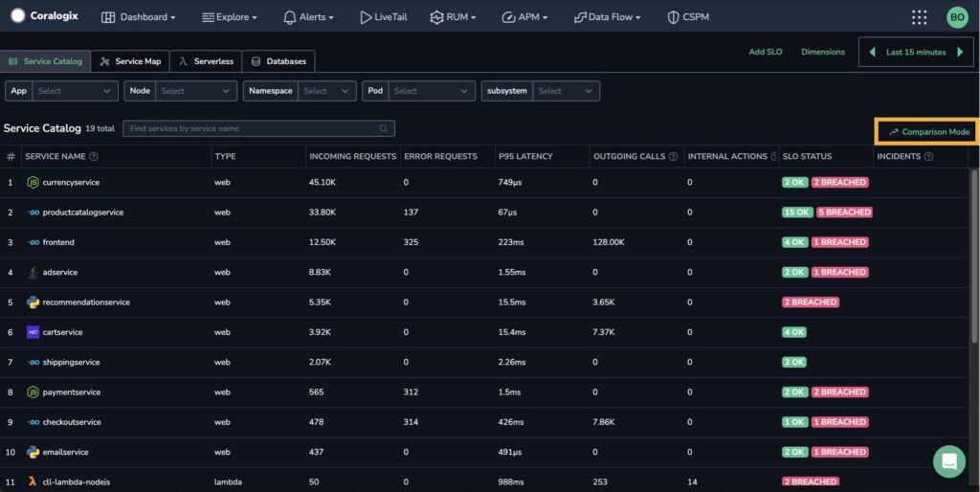Open the APM menu
Image resolution: width=980 pixels, height=492 pixels.
[524, 17]
